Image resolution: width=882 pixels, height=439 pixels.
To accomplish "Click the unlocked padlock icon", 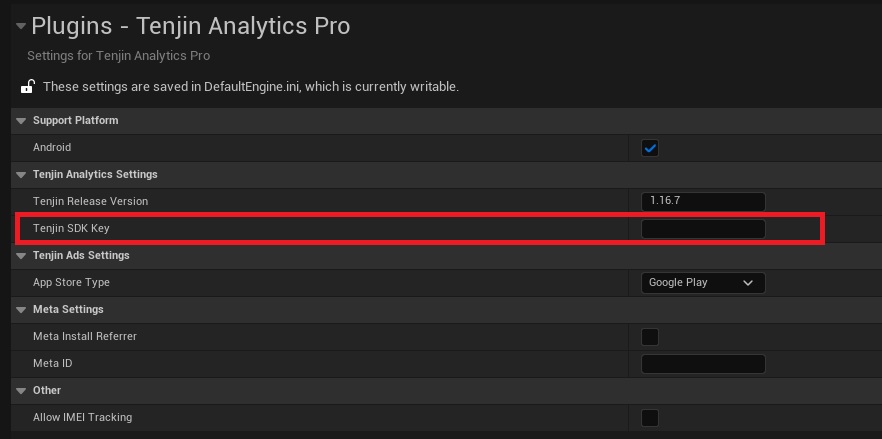I will click(27, 87).
